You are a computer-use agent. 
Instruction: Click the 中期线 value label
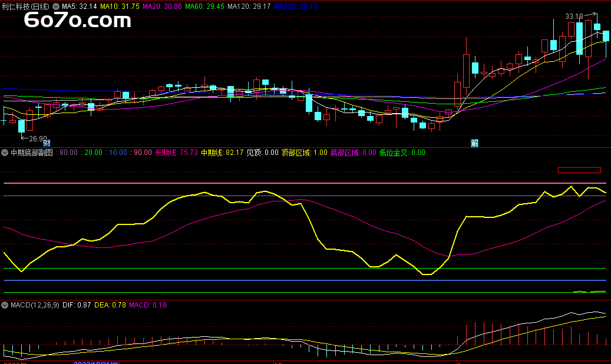tap(222, 153)
